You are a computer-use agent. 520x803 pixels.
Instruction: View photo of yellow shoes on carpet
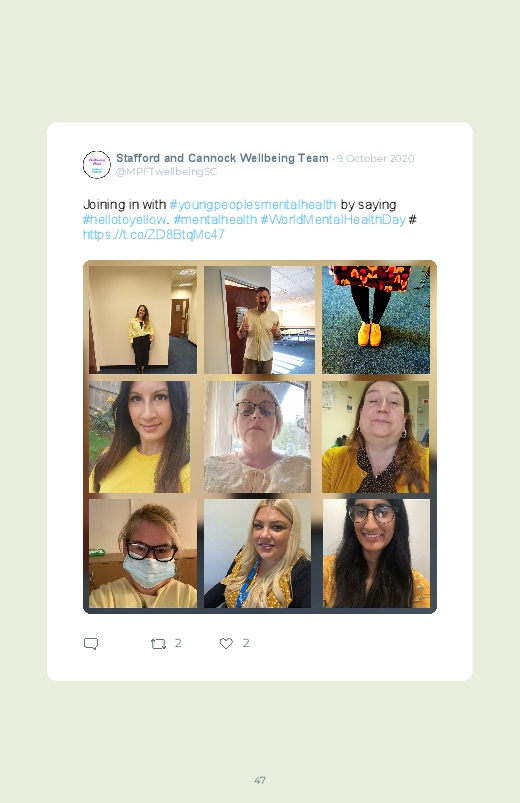click(x=376, y=320)
